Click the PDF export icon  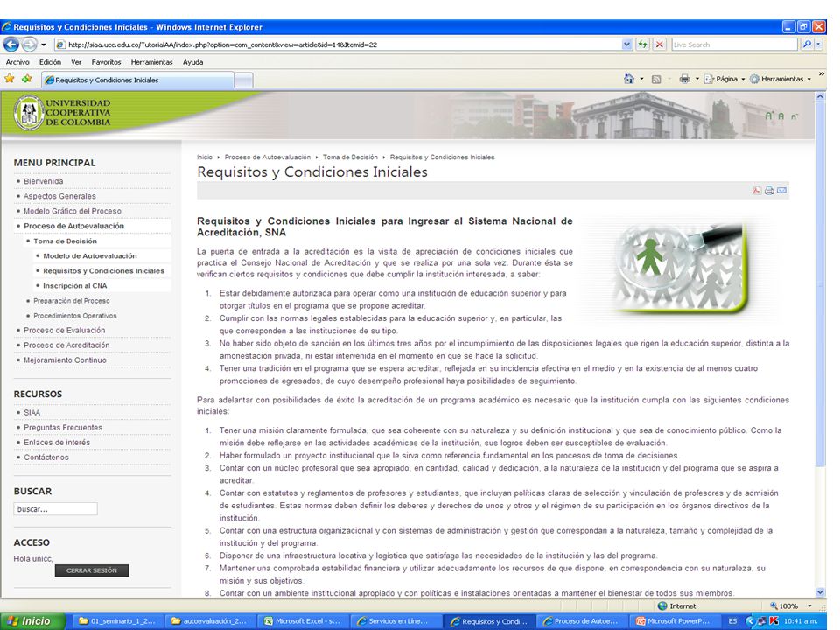coord(756,190)
